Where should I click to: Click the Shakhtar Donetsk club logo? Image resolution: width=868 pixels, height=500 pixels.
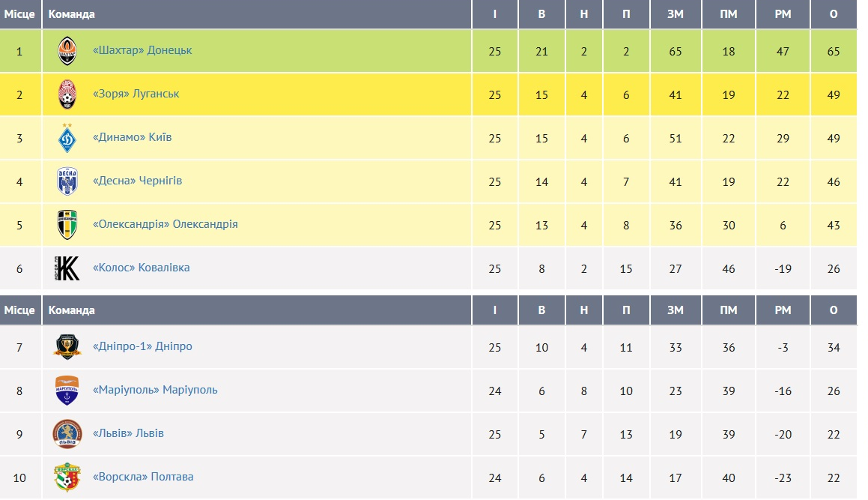tap(67, 51)
